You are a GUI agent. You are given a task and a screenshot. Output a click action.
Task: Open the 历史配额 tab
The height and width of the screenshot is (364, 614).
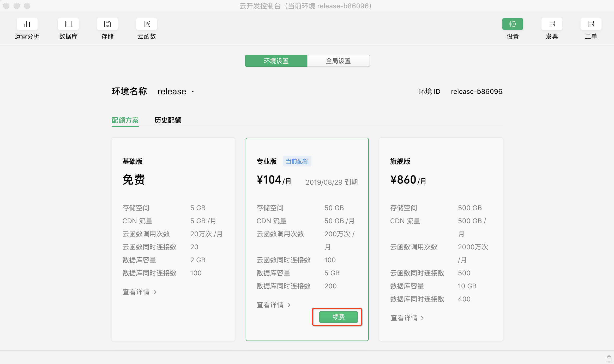click(x=167, y=120)
